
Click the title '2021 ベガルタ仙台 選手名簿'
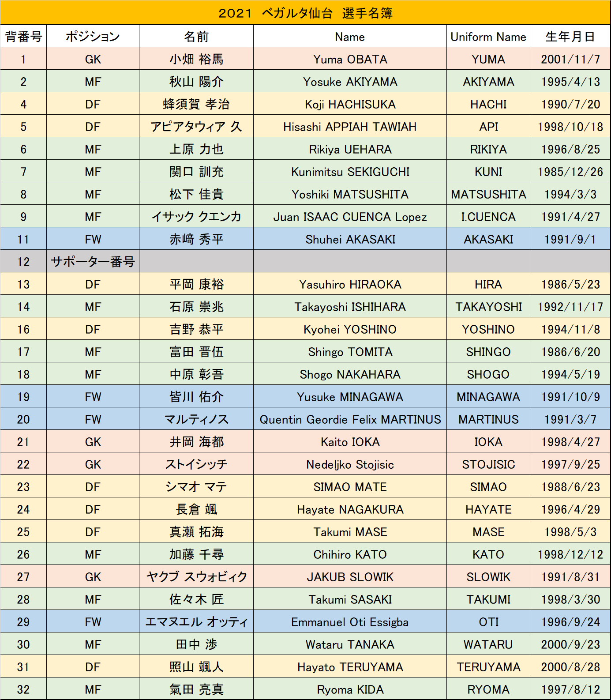click(305, 13)
